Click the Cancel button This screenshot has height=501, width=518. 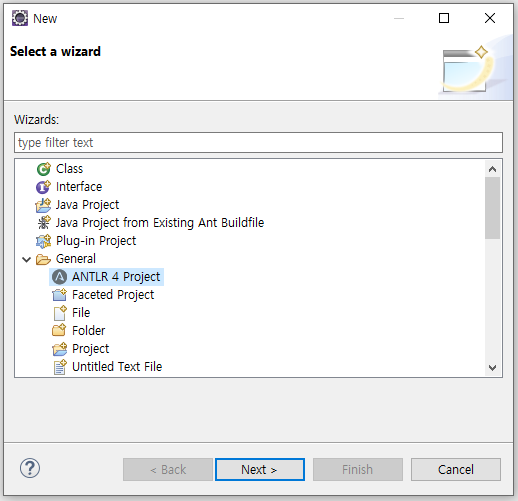point(456,469)
